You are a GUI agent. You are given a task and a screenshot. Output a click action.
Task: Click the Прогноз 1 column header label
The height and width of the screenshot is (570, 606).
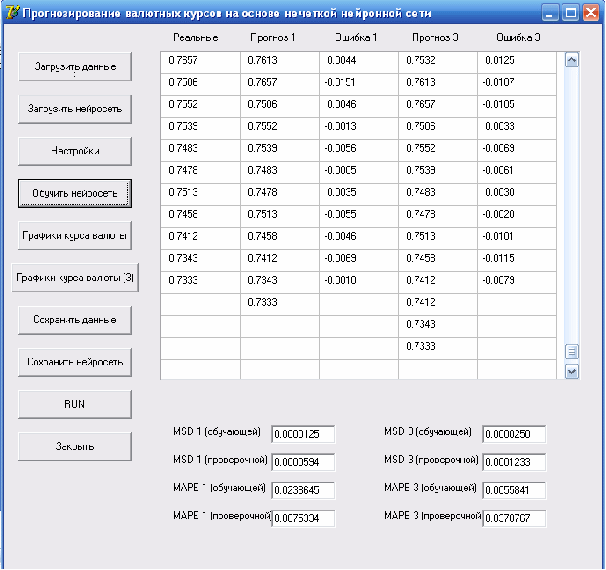click(x=272, y=37)
